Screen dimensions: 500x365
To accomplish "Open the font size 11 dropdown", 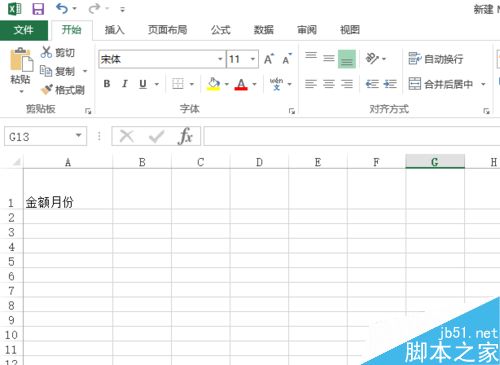I will [253, 59].
